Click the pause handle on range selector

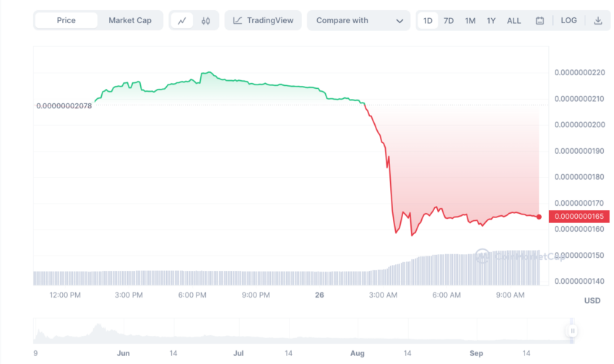click(573, 331)
